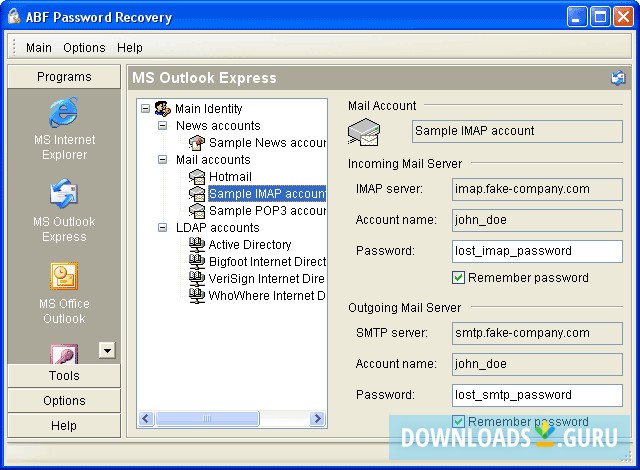640x470 pixels.
Task: Select 'News accounts' tree label
Action: (218, 126)
